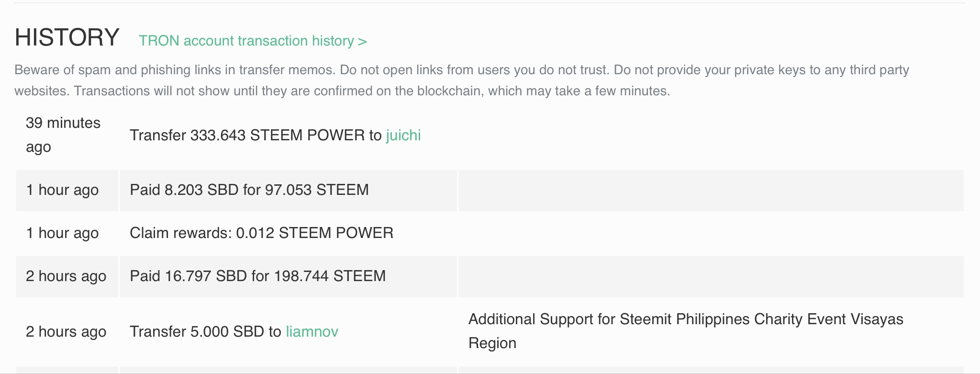Click the spam and phishing warning text

(462, 80)
